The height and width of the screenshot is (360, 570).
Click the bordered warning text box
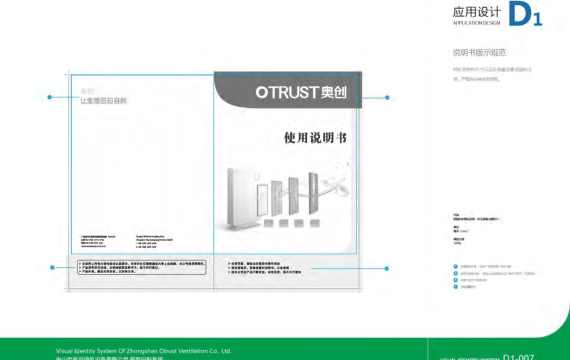(142, 267)
